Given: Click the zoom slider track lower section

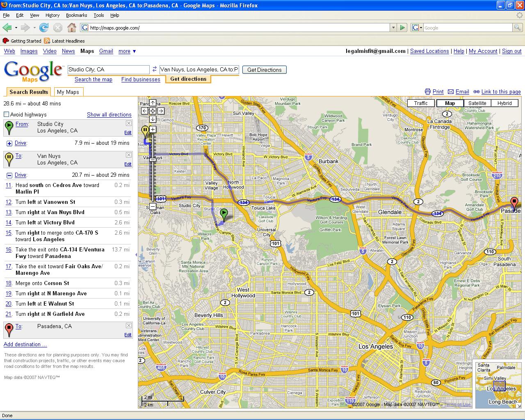Looking at the screenshot, I should point(153,183).
